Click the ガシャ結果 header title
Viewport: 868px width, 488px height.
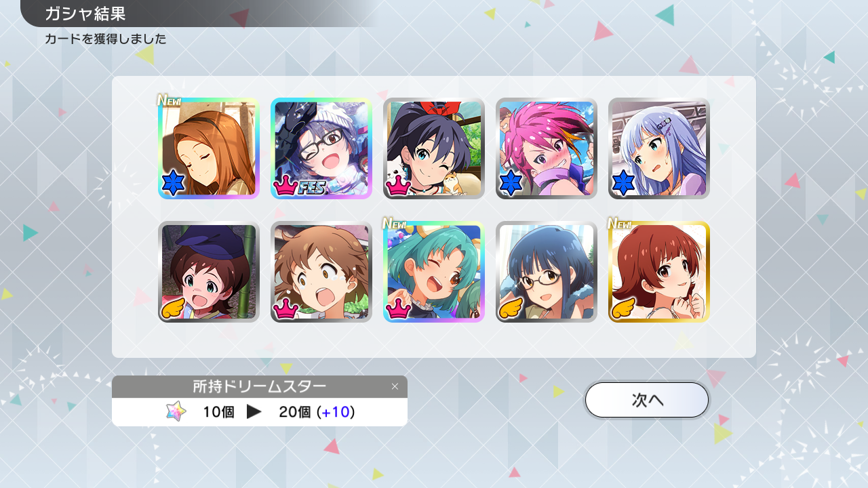(x=85, y=14)
